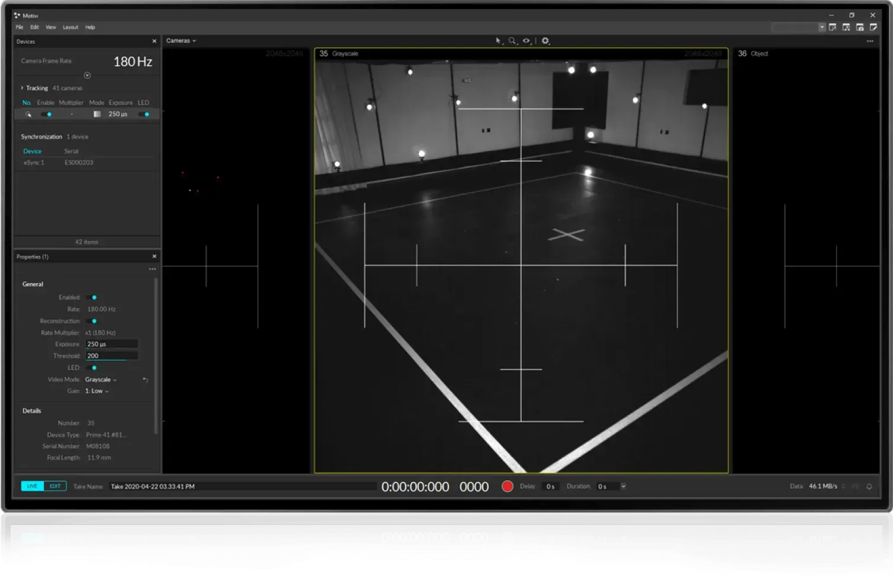Open the eye visibility options icon
The width and height of the screenshot is (893, 588).
click(x=526, y=41)
